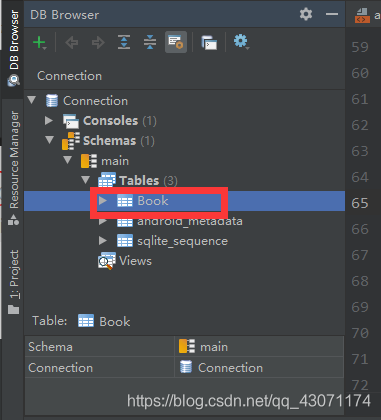Click line number 65 in the editor gutter
The image size is (381, 420).
point(360,203)
